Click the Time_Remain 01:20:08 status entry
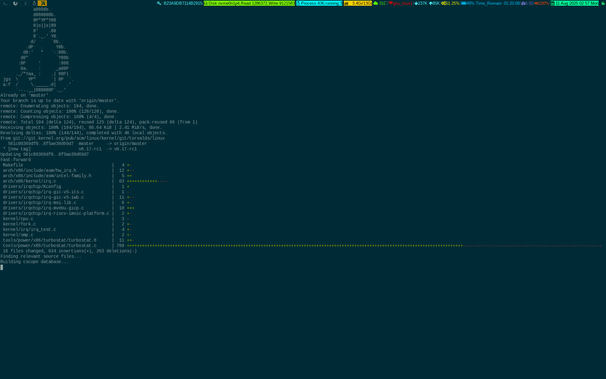 [x=498, y=3]
